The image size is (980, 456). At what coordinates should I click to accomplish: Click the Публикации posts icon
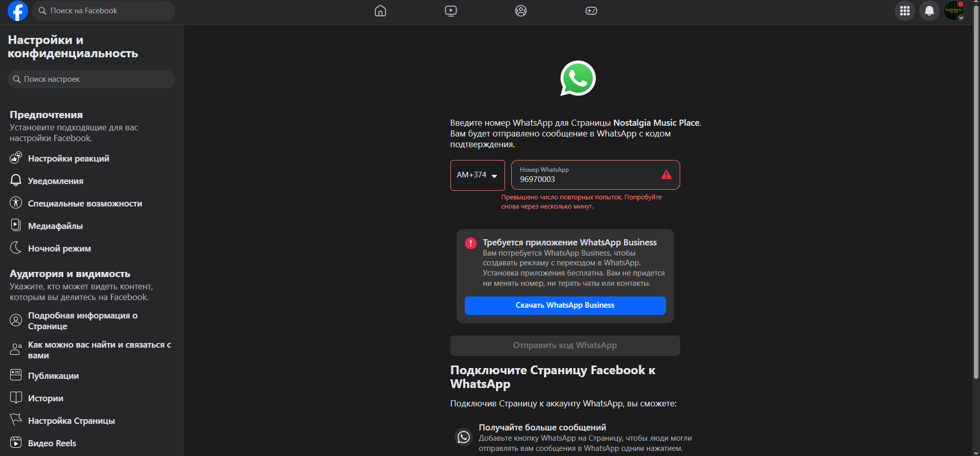tap(16, 375)
